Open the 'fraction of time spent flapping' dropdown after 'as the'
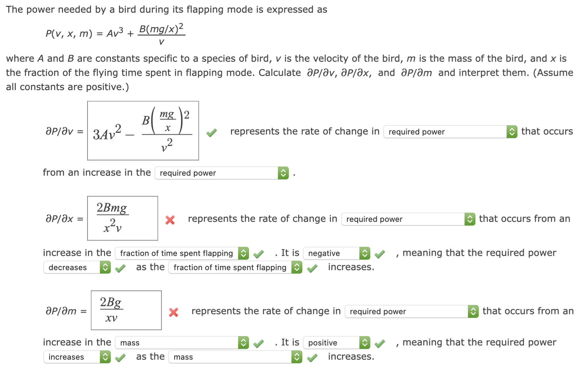 [x=235, y=267]
